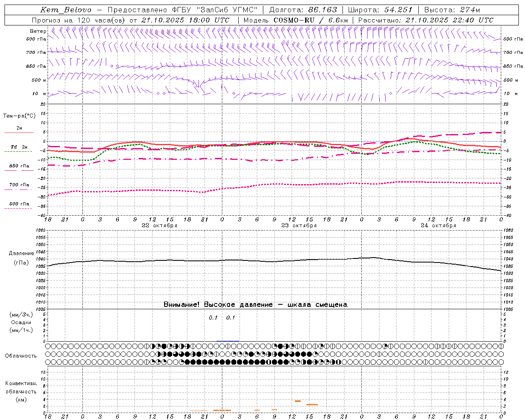The height and width of the screenshot is (420, 525).
Task: Click the Давление pressure panel title
Action: tap(21, 253)
